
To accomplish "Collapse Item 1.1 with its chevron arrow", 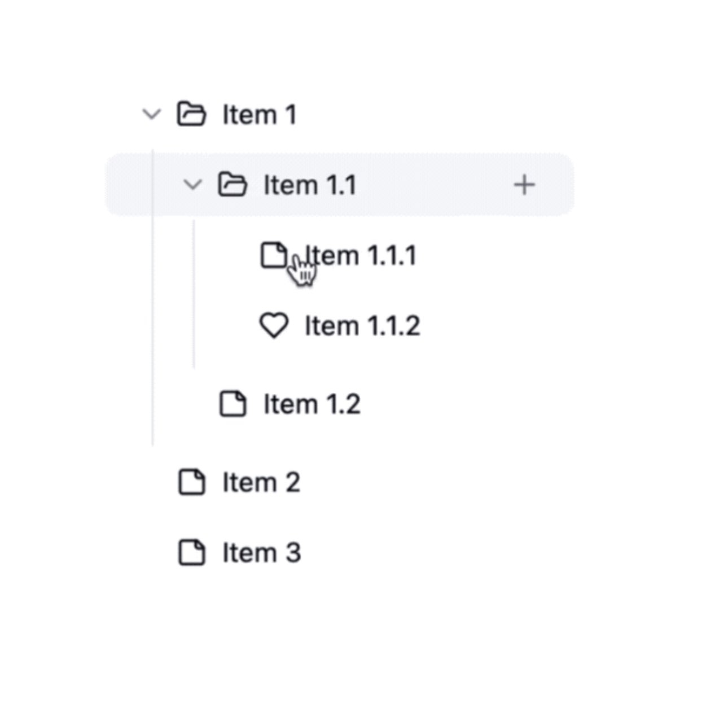I will click(x=192, y=185).
